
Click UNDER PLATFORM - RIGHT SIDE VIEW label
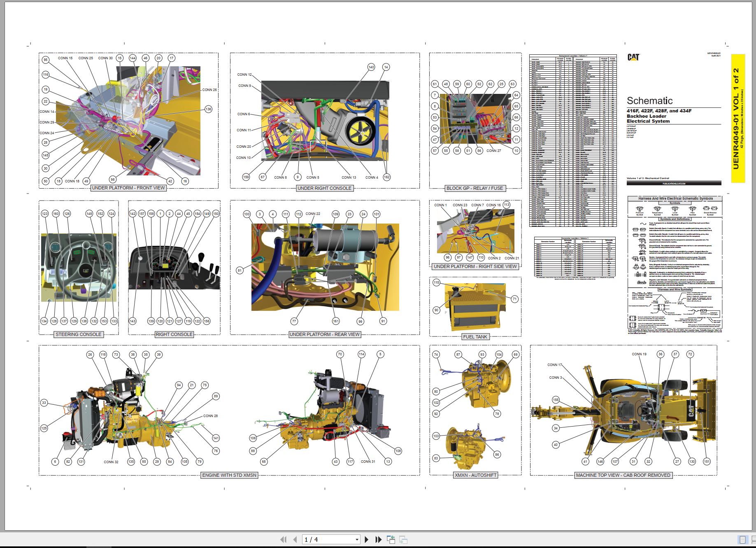(475, 266)
